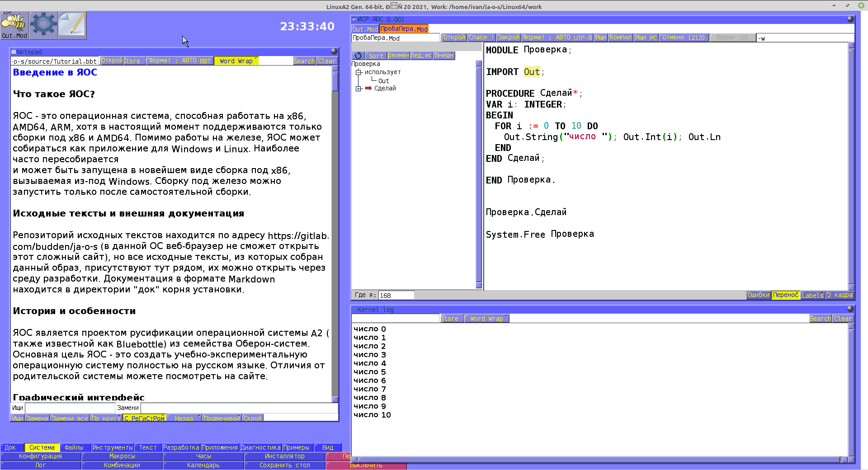Open the Out.Mod bee icon

coord(14,25)
